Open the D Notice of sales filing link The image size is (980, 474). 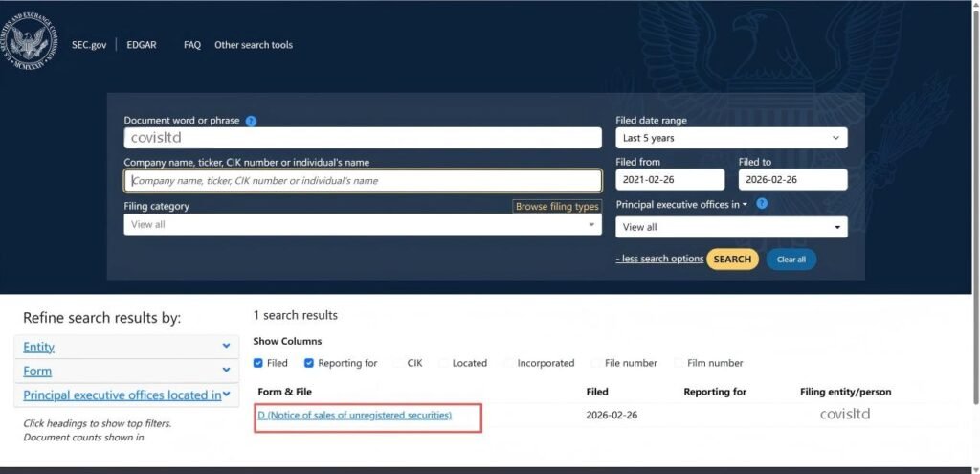pyautogui.click(x=354, y=416)
